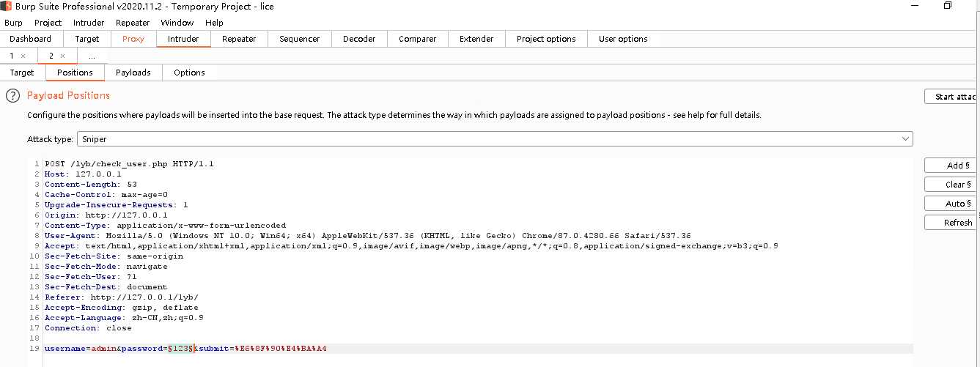Image resolution: width=980 pixels, height=367 pixels.
Task: Switch to the Proxy tab
Action: click(x=133, y=39)
